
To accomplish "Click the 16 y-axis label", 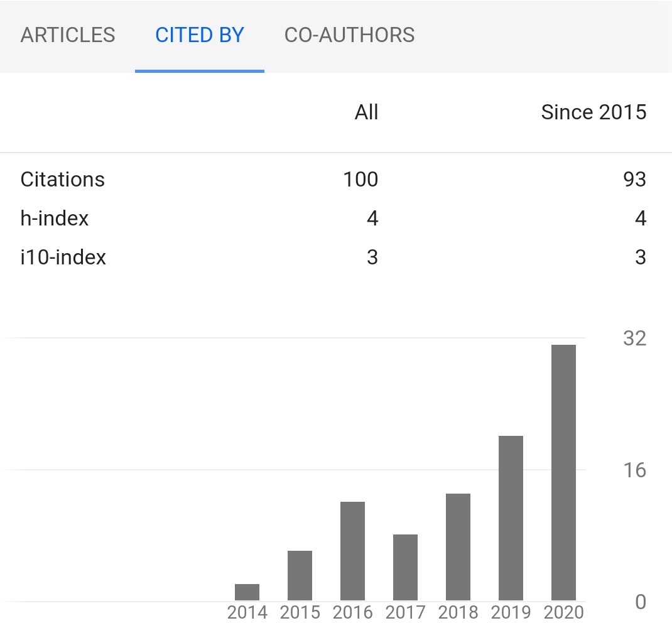I will coord(635,470).
